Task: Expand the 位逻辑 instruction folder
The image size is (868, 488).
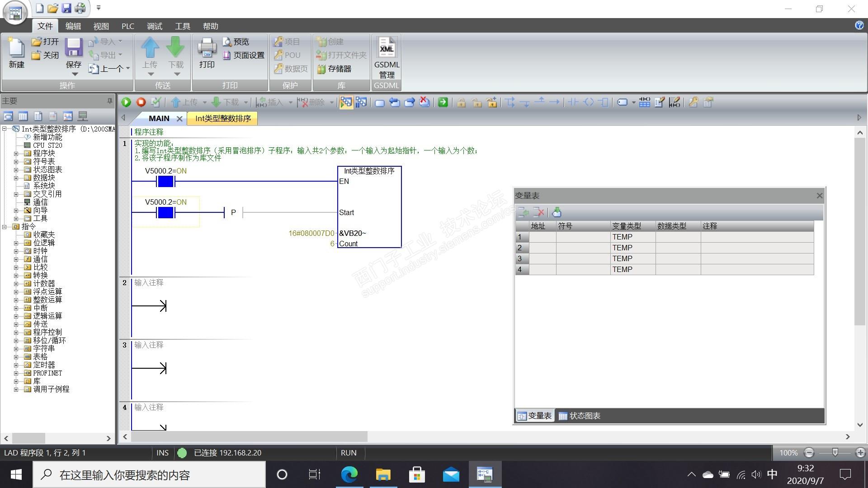Action: click(16, 243)
